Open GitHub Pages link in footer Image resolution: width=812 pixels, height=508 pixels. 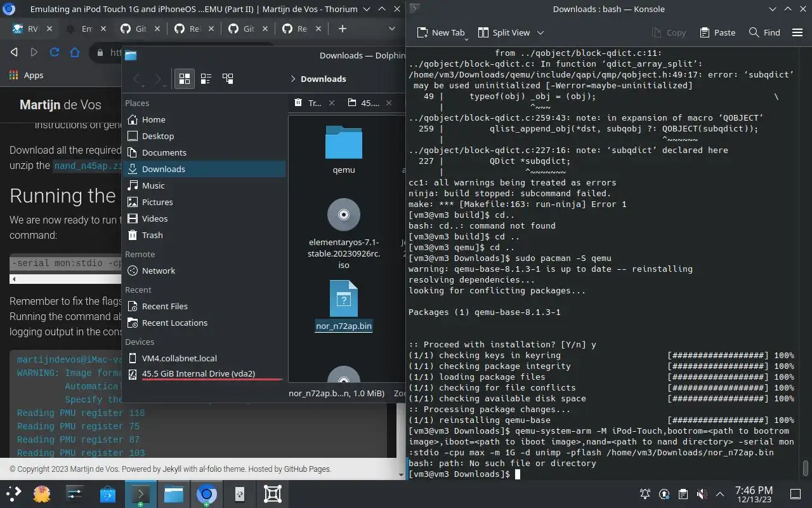[307, 469]
